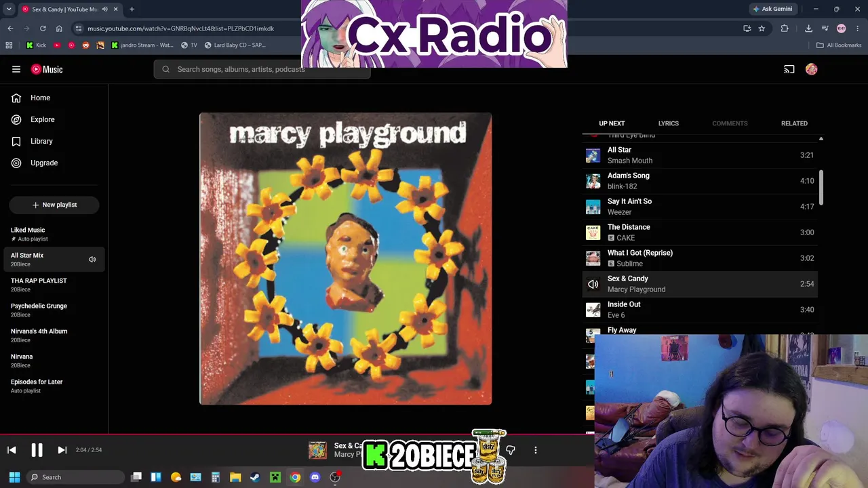Image resolution: width=868 pixels, height=488 pixels.
Task: Open the Psychedelic Grunge playlist
Action: (x=54, y=310)
